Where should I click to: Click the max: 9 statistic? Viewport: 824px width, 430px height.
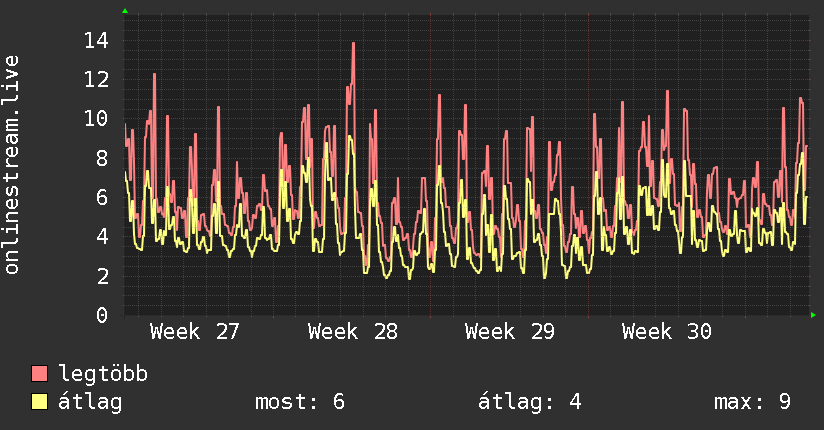pos(753,402)
